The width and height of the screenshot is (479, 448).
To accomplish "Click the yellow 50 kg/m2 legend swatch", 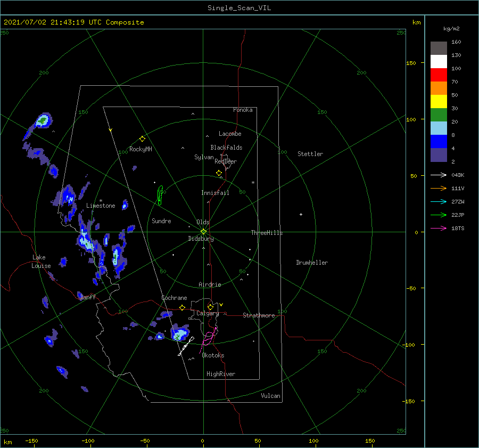I will pyautogui.click(x=439, y=102).
